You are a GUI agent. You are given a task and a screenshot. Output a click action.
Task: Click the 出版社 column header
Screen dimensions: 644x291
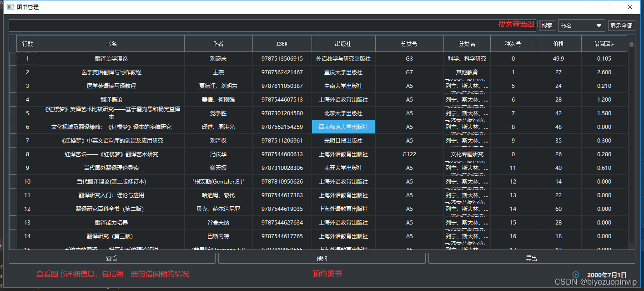tap(343, 44)
